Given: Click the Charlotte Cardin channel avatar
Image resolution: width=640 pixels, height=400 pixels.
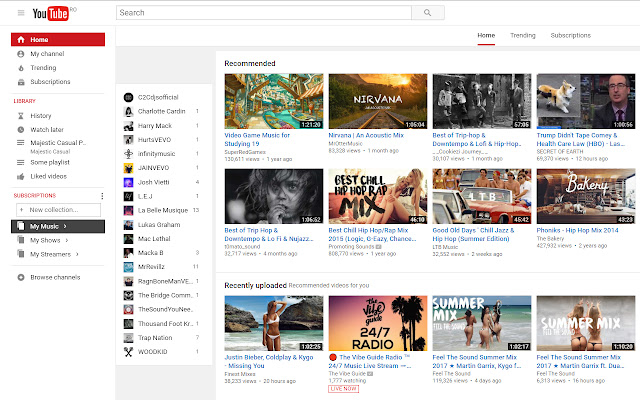Looking at the screenshot, I should point(129,111).
